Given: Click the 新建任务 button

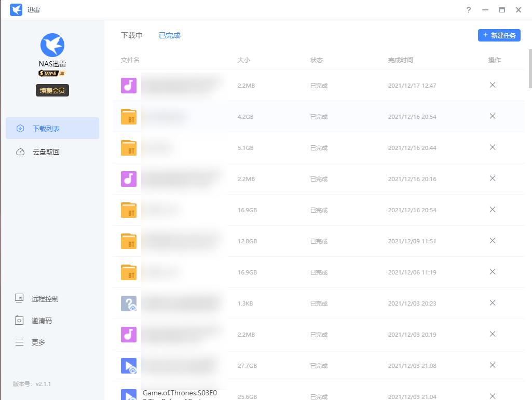Looking at the screenshot, I should pyautogui.click(x=499, y=35).
